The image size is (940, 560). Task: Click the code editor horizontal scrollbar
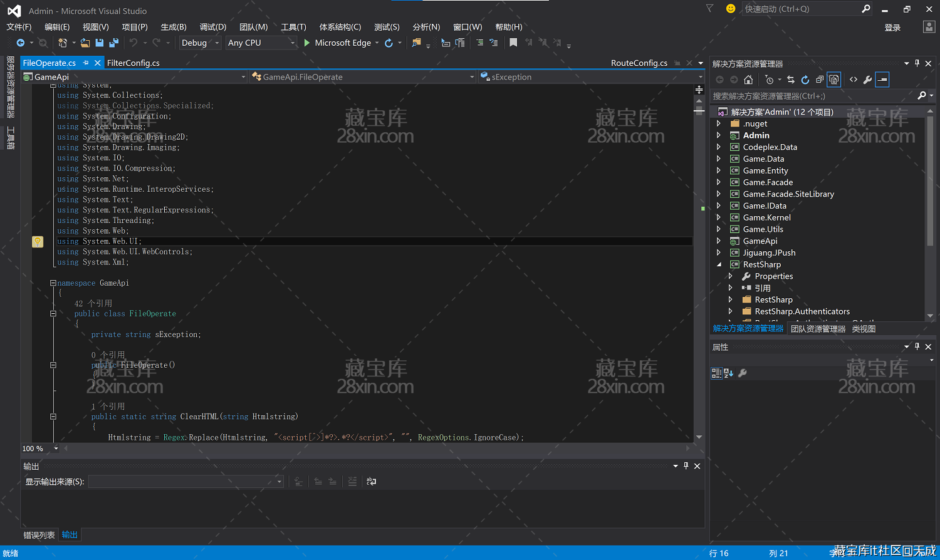[376, 449]
